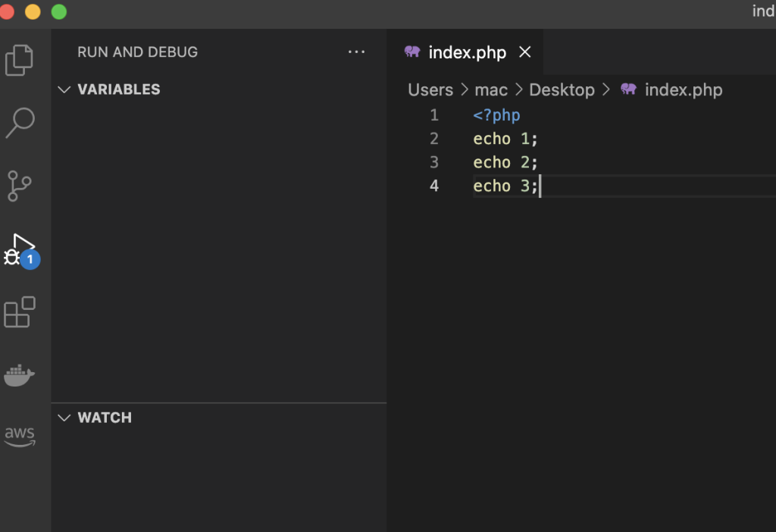The width and height of the screenshot is (776, 532).
Task: Click Users in the breadcrumb path
Action: [430, 89]
